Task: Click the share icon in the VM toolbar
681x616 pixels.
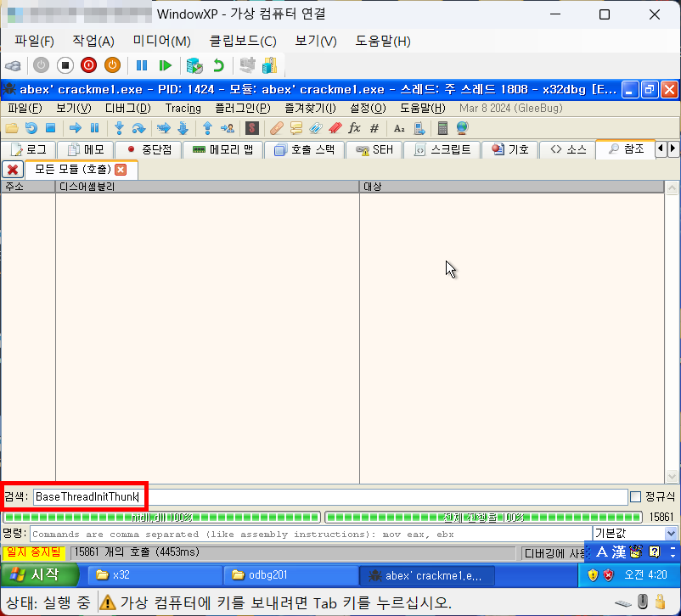Action: (x=270, y=65)
